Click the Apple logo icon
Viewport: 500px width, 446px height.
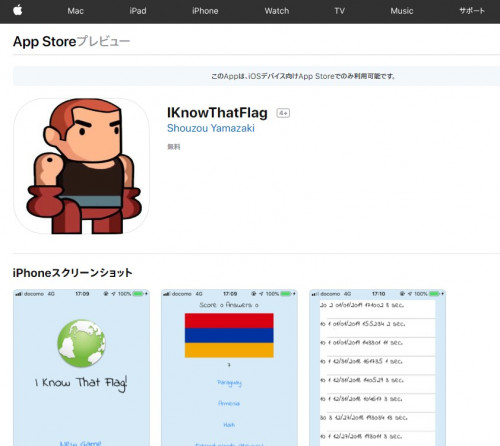pos(18,10)
